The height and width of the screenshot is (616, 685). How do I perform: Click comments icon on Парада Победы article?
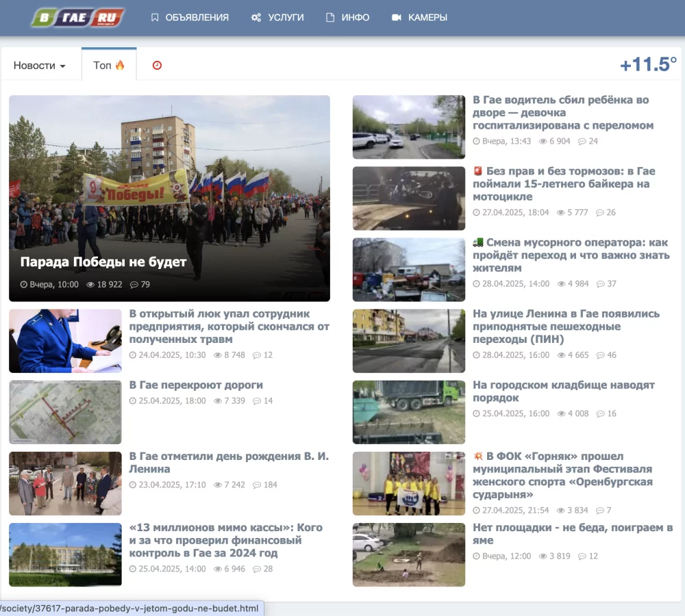134,285
